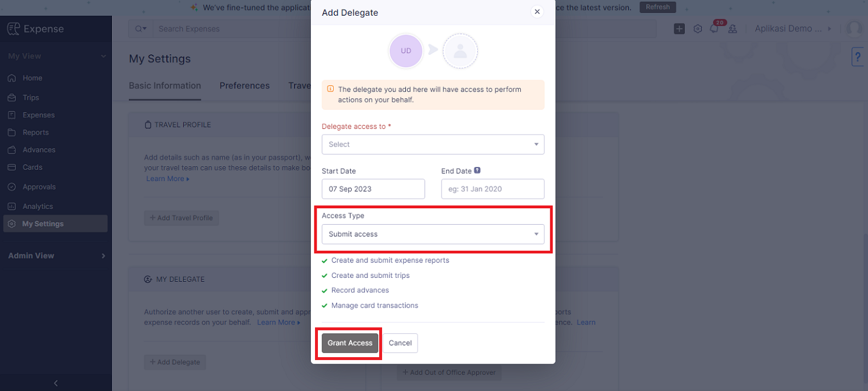The image size is (868, 391).
Task: Click the Grant Access button
Action: [350, 343]
